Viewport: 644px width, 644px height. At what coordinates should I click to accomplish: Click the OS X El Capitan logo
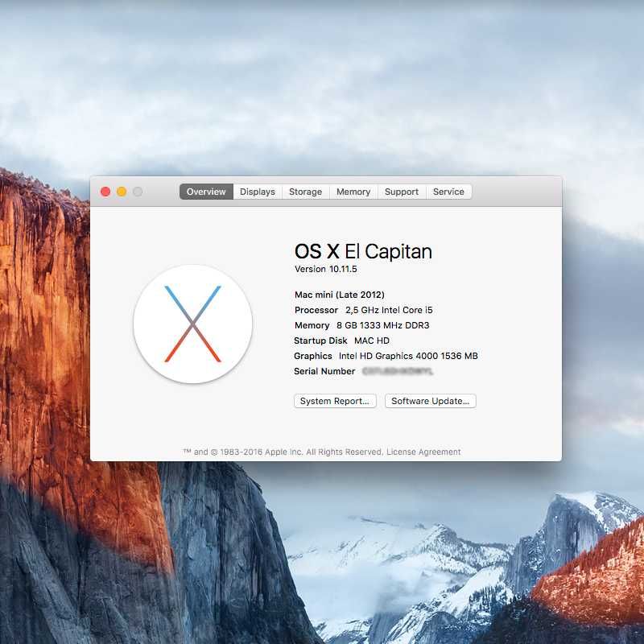tap(193, 324)
